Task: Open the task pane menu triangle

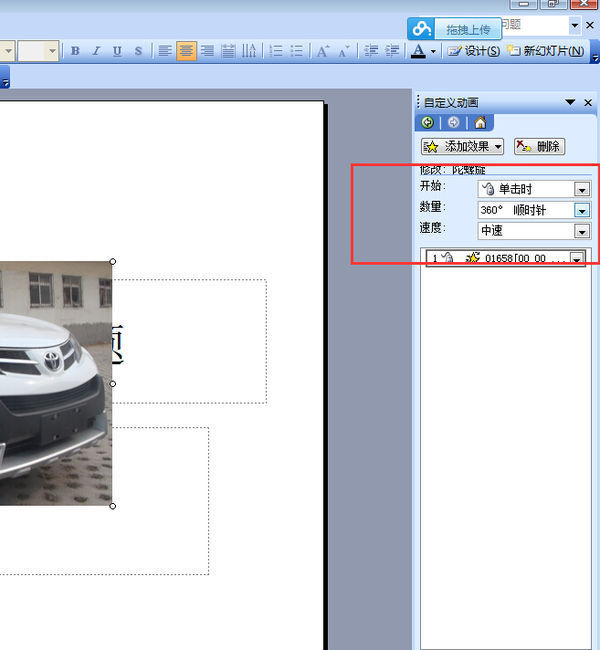Action: pyautogui.click(x=571, y=102)
